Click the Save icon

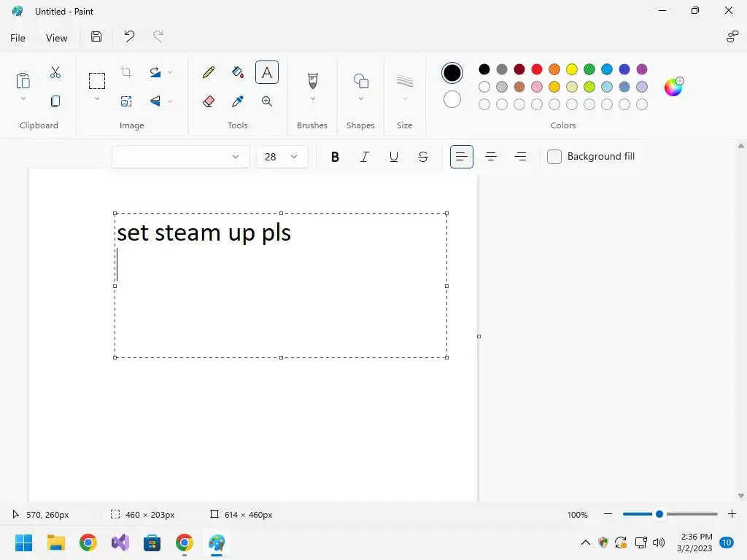pyautogui.click(x=96, y=36)
